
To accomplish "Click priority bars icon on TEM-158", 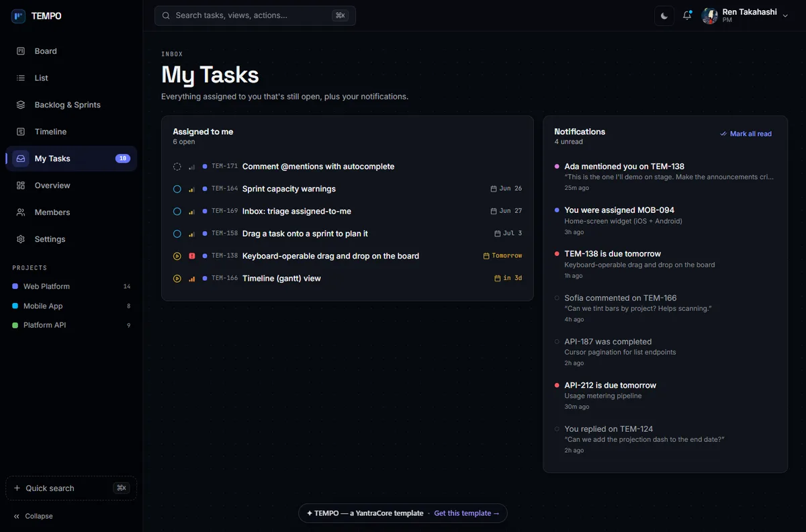I will [192, 234].
